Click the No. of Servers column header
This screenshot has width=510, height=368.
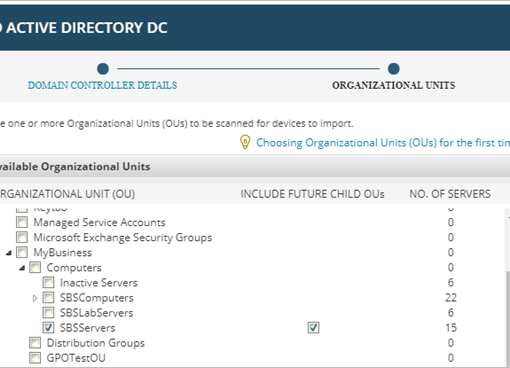[450, 194]
